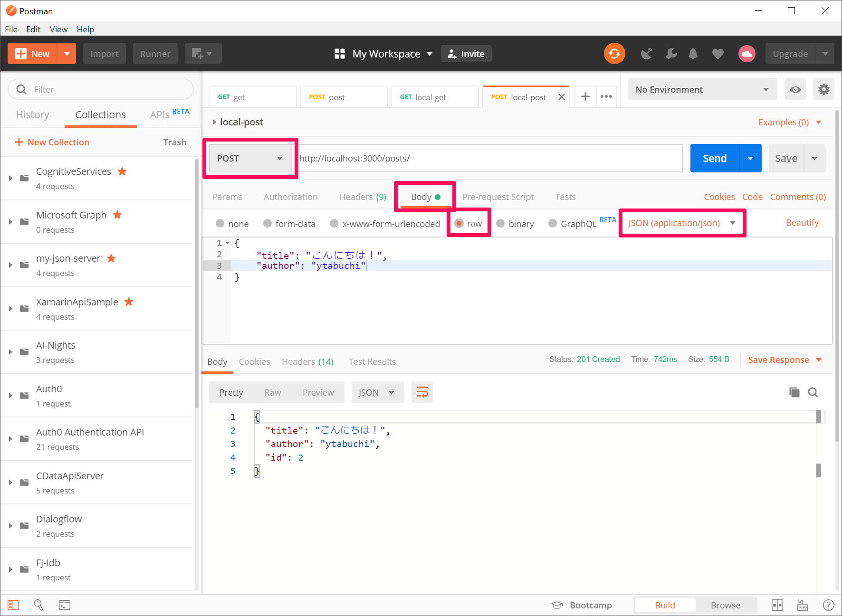Click the sidebar Filter search field

101,89
